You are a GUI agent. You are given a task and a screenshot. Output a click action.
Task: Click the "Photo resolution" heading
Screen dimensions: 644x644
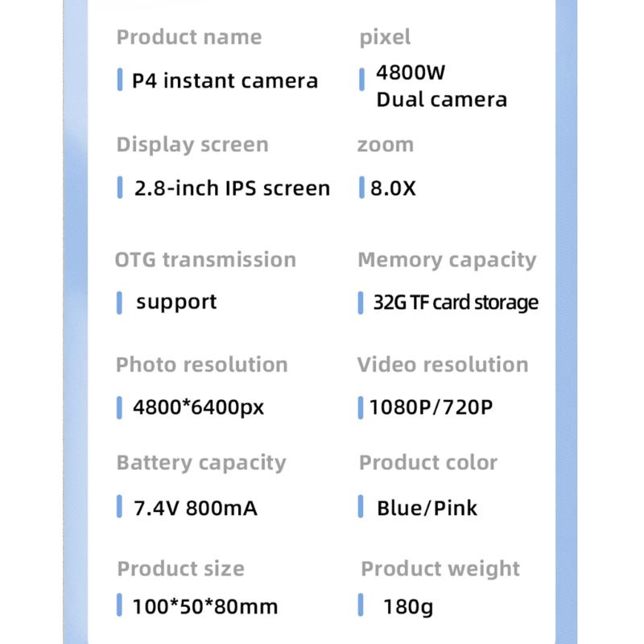click(201, 365)
